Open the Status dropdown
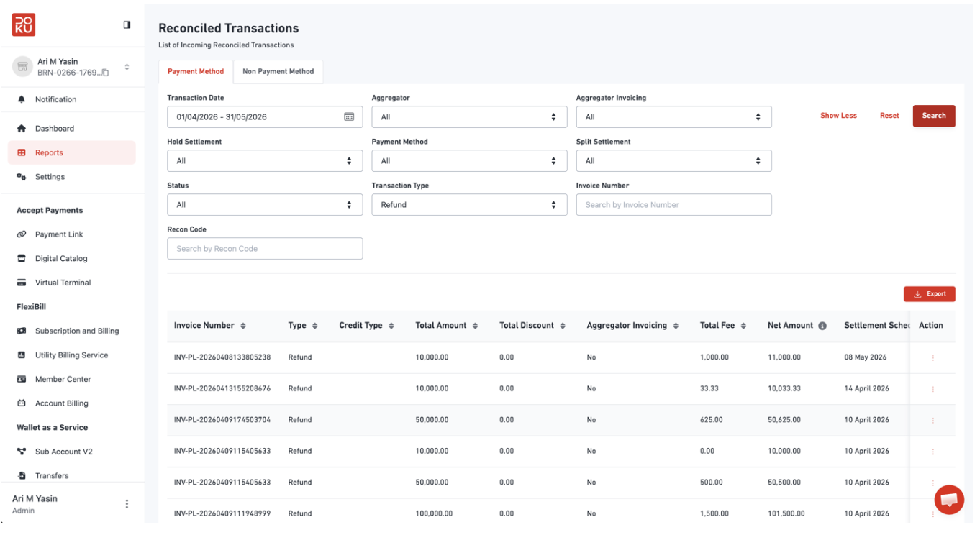 click(265, 204)
